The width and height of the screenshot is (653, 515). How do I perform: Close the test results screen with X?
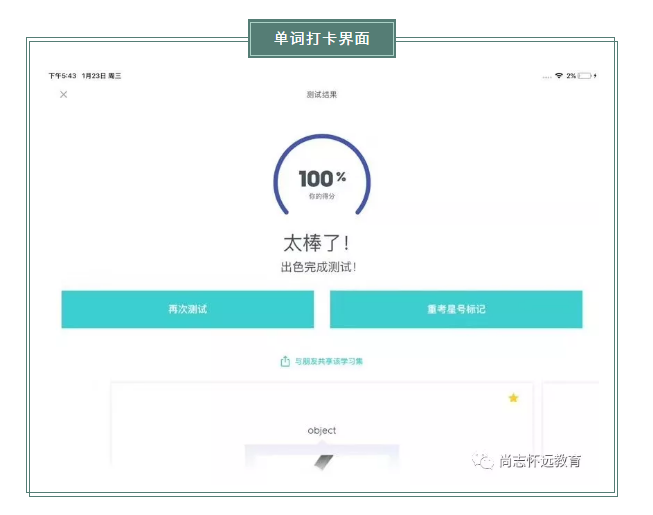(64, 95)
